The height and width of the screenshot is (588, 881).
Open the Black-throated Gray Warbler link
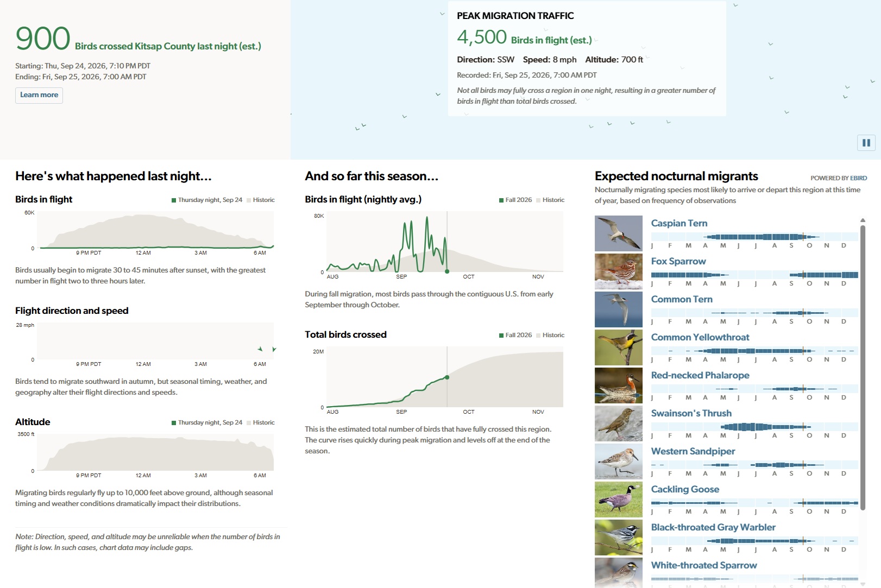click(x=713, y=527)
